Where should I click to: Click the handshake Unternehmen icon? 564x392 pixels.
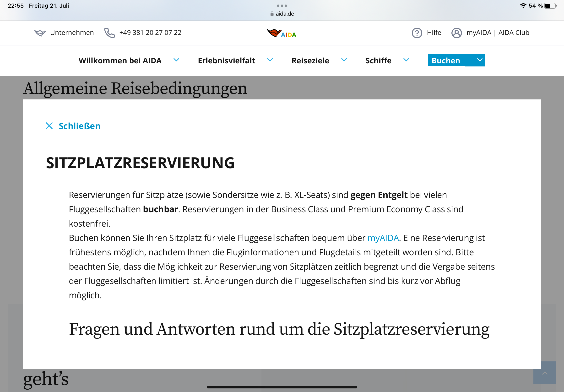click(x=40, y=33)
